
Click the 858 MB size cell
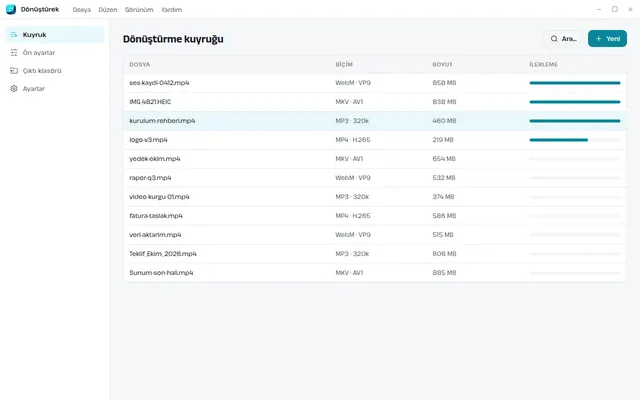[444, 83]
